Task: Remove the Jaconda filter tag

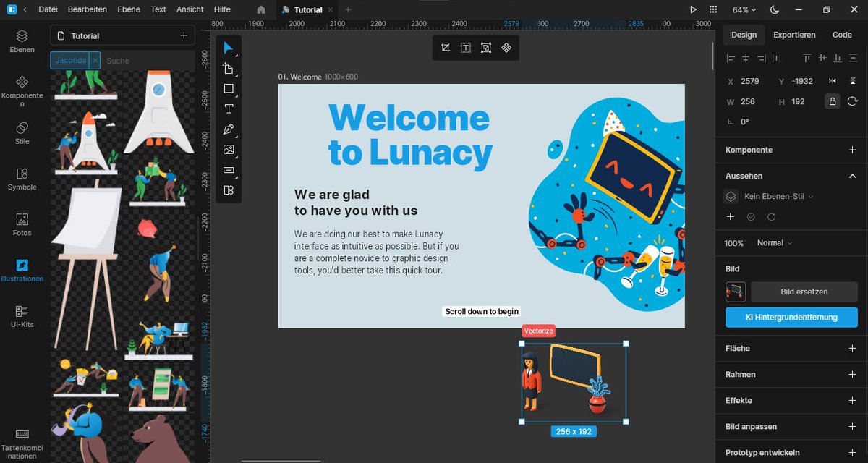Action: 95,61
